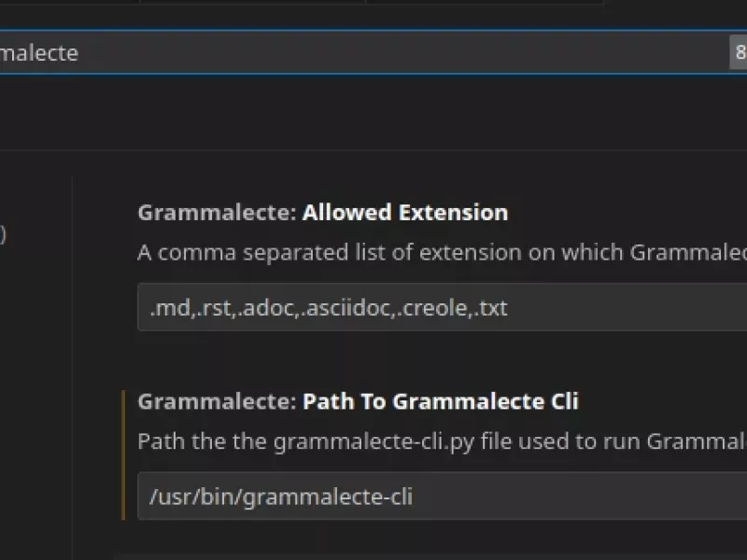The width and height of the screenshot is (747, 560).
Task: Select the sidebar tree entry ending with parenthesis
Action: click(3, 234)
